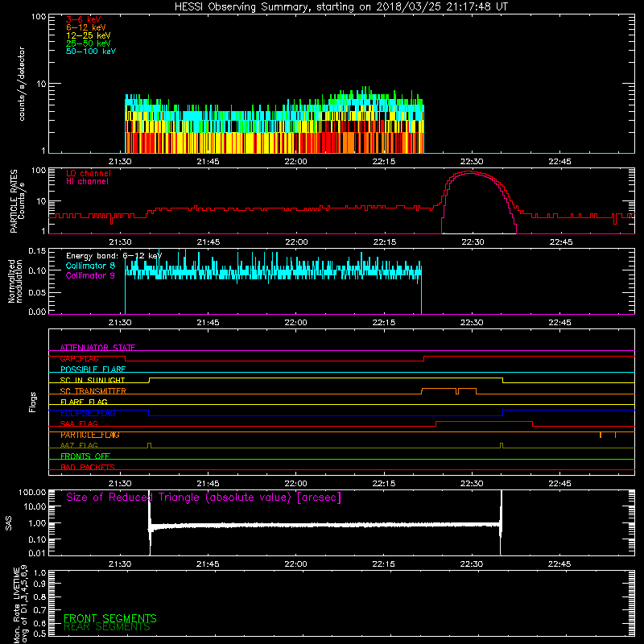Click the PARTICLE RATES axis label
Image resolution: width=644 pixels, height=644 pixels.
[x=17, y=201]
